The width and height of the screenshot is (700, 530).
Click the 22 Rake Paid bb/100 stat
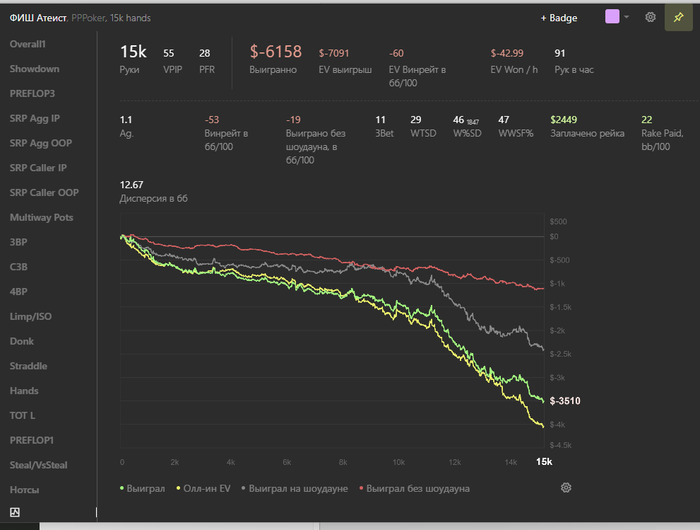tap(662, 133)
